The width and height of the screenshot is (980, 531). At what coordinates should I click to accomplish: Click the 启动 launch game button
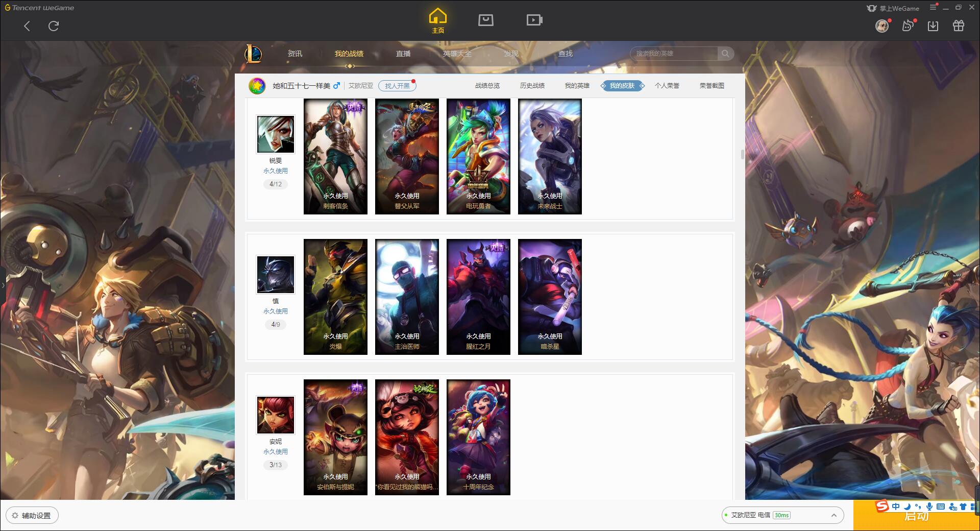point(916,516)
